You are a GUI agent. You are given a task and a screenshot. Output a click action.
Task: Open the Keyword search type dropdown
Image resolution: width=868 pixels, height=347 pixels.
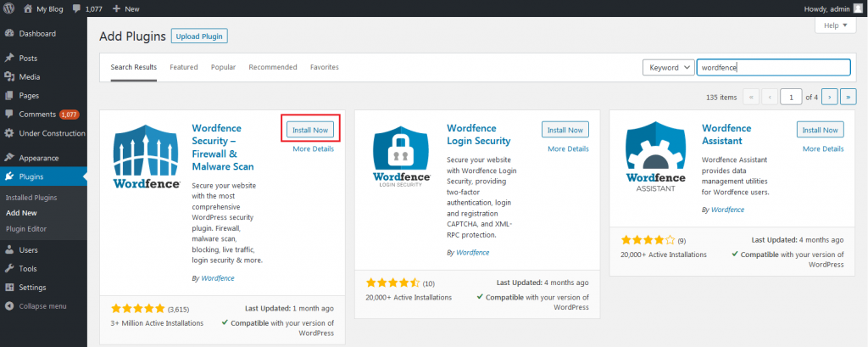(668, 68)
